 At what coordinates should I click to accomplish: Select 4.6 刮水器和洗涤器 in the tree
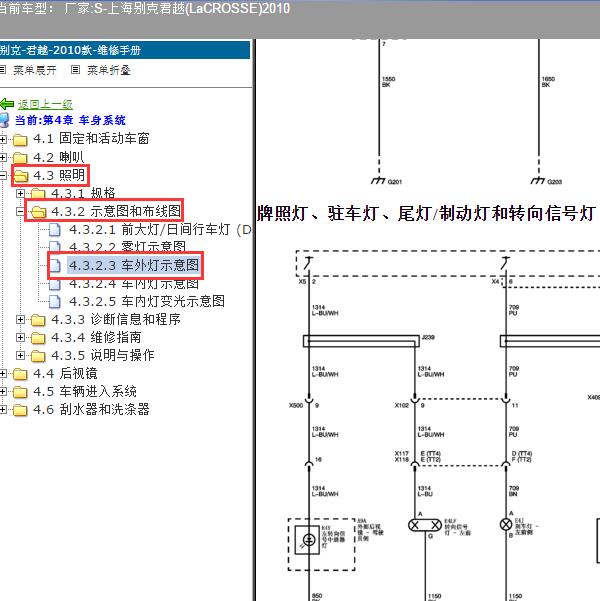tap(91, 409)
